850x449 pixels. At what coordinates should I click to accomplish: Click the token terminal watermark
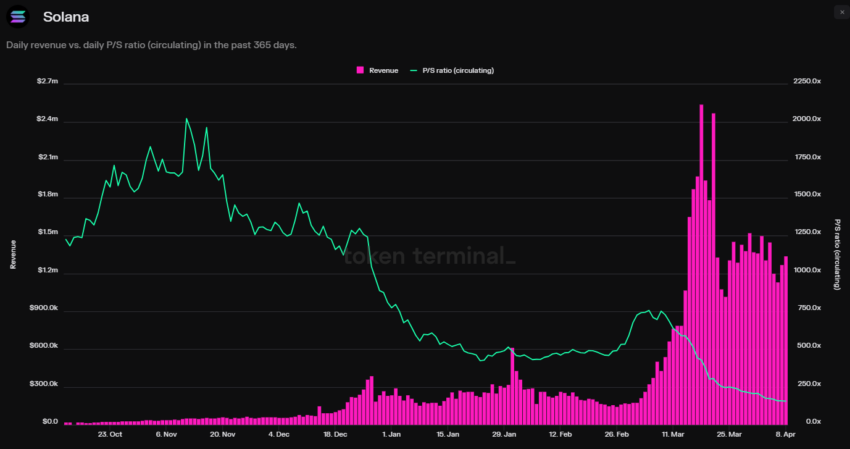point(429,256)
